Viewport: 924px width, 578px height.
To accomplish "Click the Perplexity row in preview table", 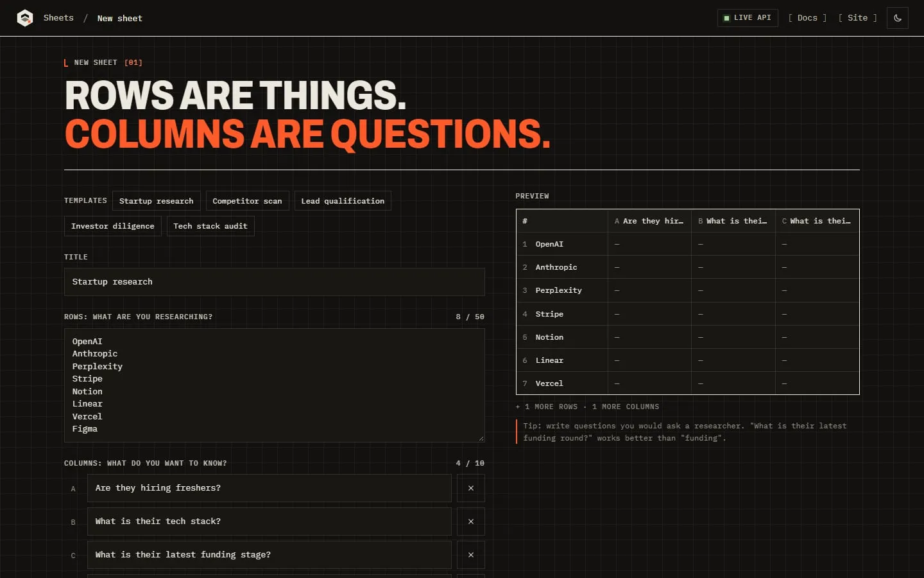I will pyautogui.click(x=688, y=290).
